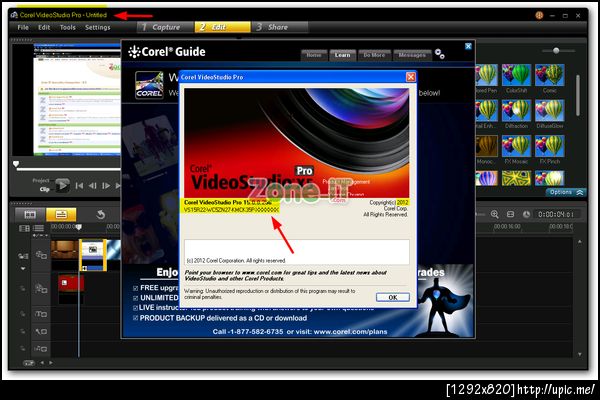Select the Diffraction filter thumbnail
600x400 pixels.
pos(516,111)
